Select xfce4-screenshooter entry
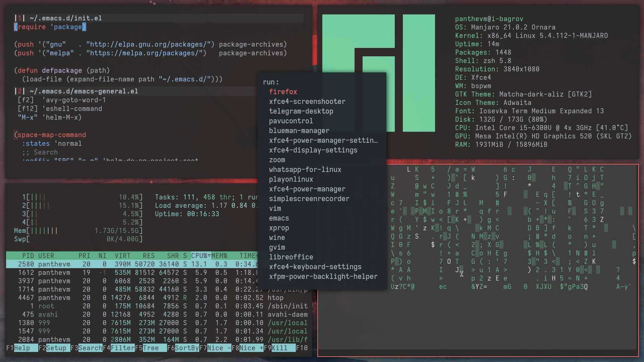644x362 pixels. (x=307, y=102)
